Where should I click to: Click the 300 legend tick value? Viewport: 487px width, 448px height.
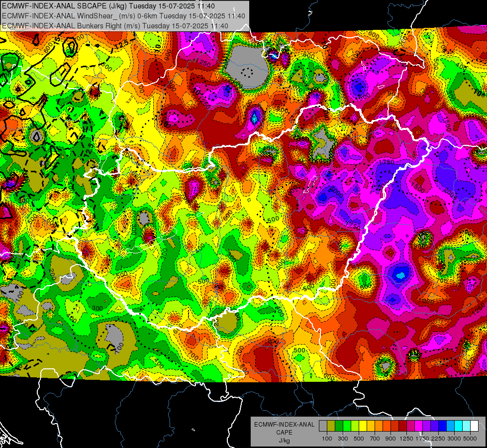pos(343,439)
